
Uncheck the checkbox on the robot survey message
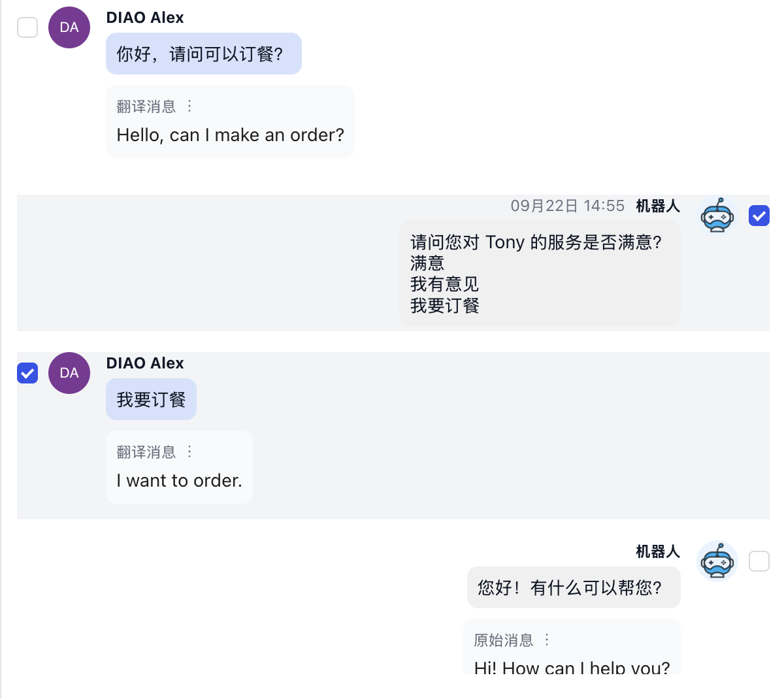759,216
